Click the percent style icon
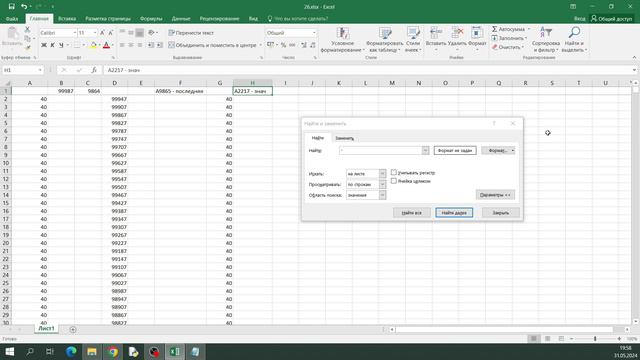Viewport: 640px width, 360px height. 283,45
